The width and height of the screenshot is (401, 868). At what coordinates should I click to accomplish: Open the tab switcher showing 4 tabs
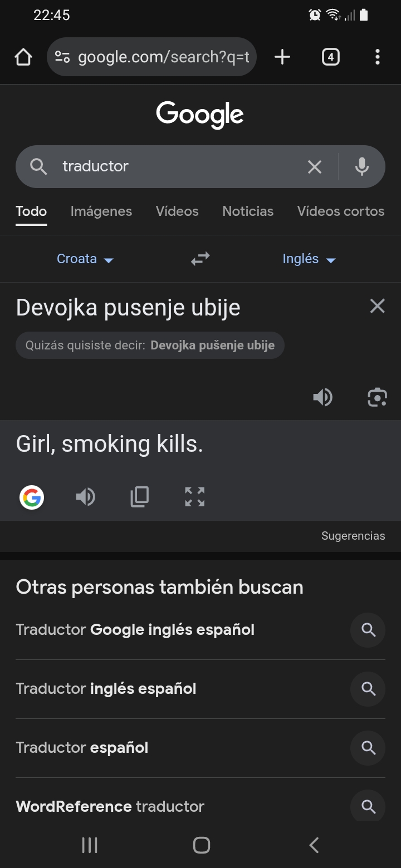331,57
